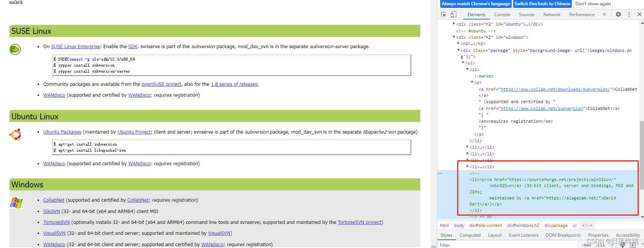Collapse the expanded li node above ::marker

coord(467,69)
